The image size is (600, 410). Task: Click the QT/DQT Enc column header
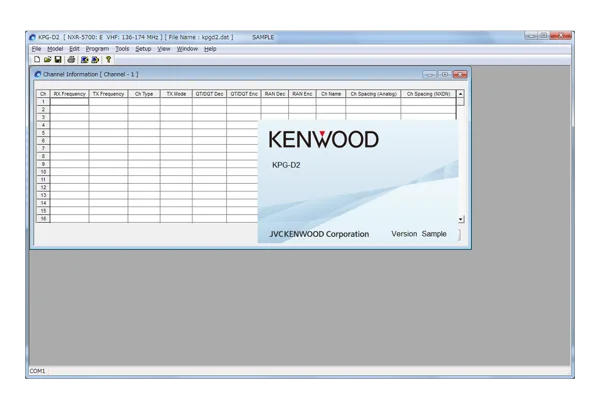[244, 94]
